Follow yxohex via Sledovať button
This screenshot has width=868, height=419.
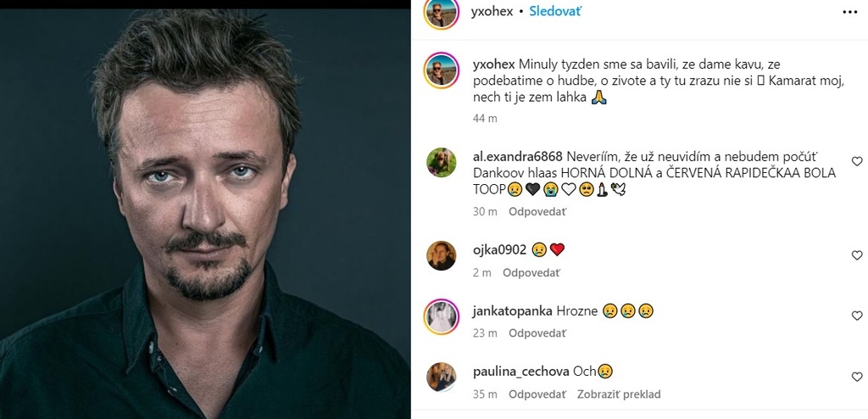555,11
